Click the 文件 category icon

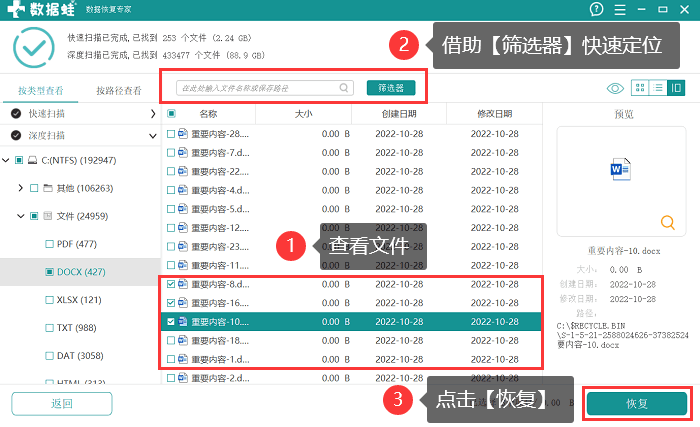48,216
